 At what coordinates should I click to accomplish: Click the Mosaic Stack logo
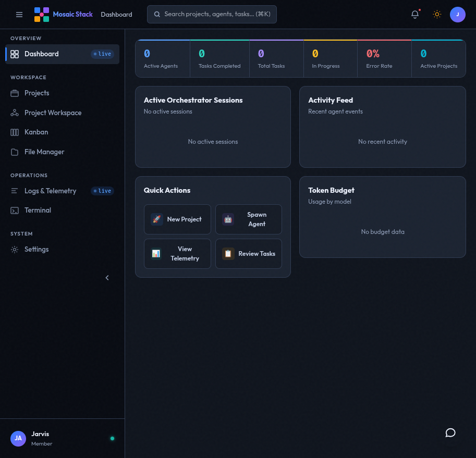pyautogui.click(x=42, y=15)
